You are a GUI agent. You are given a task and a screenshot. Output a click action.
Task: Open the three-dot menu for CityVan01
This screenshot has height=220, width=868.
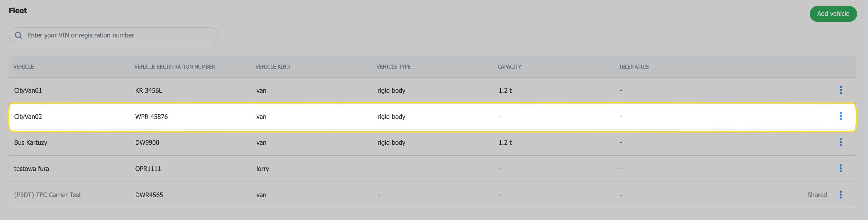(x=841, y=90)
